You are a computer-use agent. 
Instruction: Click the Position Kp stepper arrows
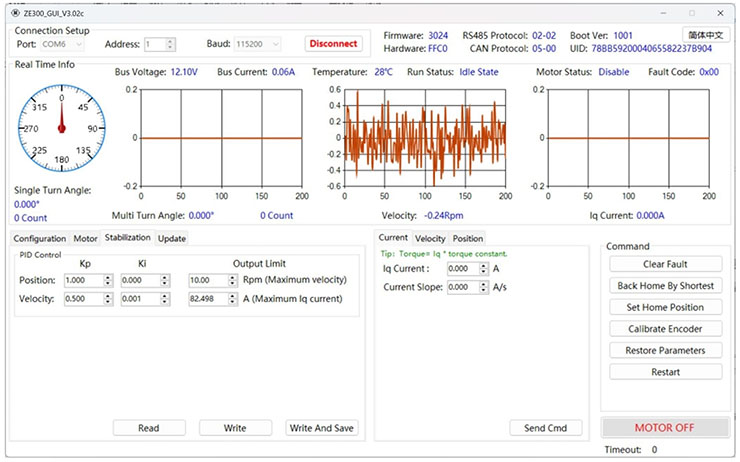coord(108,280)
